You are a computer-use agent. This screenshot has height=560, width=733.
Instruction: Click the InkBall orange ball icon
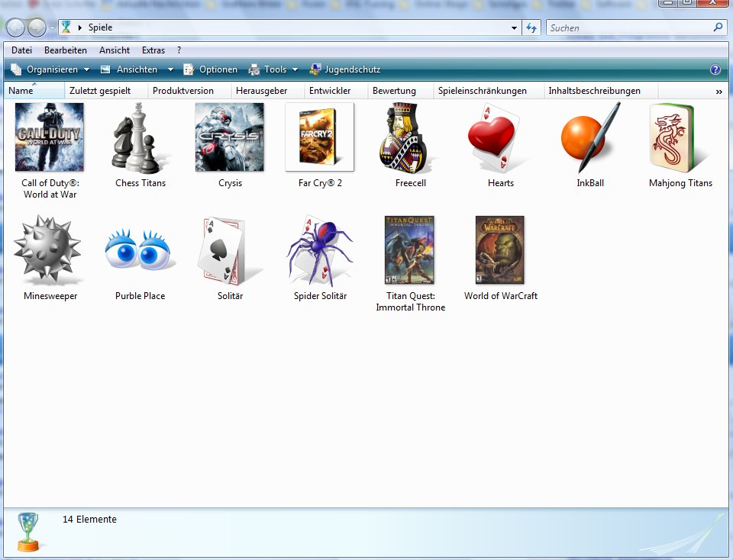(591, 138)
